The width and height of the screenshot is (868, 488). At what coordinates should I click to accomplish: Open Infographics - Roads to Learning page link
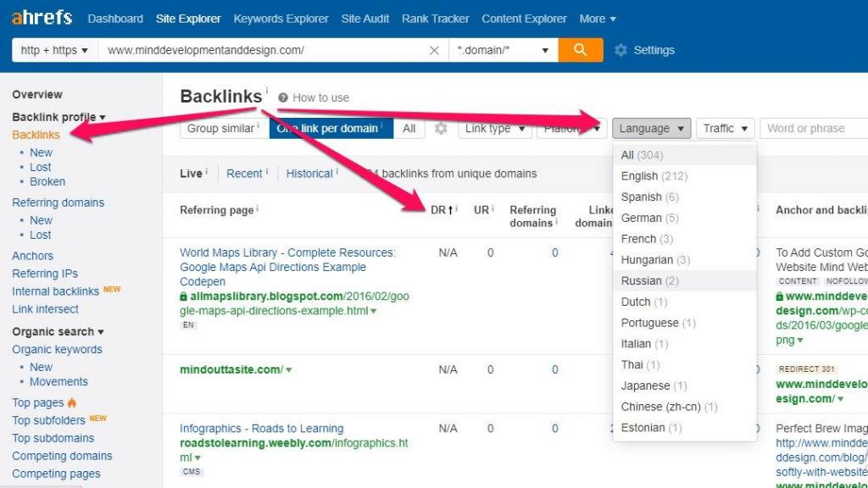pyautogui.click(x=261, y=429)
